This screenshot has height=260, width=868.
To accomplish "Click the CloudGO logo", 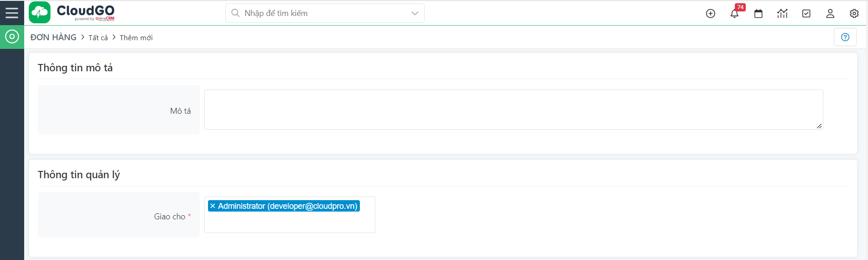I will tap(72, 13).
